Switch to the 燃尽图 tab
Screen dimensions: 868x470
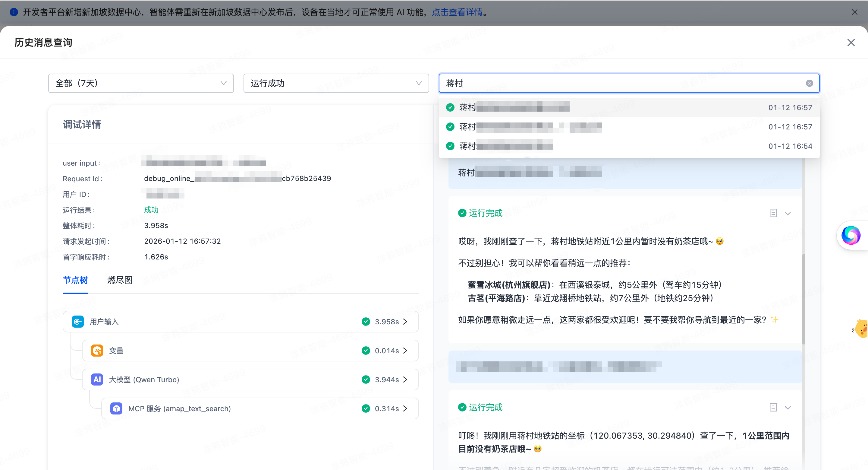pos(120,280)
